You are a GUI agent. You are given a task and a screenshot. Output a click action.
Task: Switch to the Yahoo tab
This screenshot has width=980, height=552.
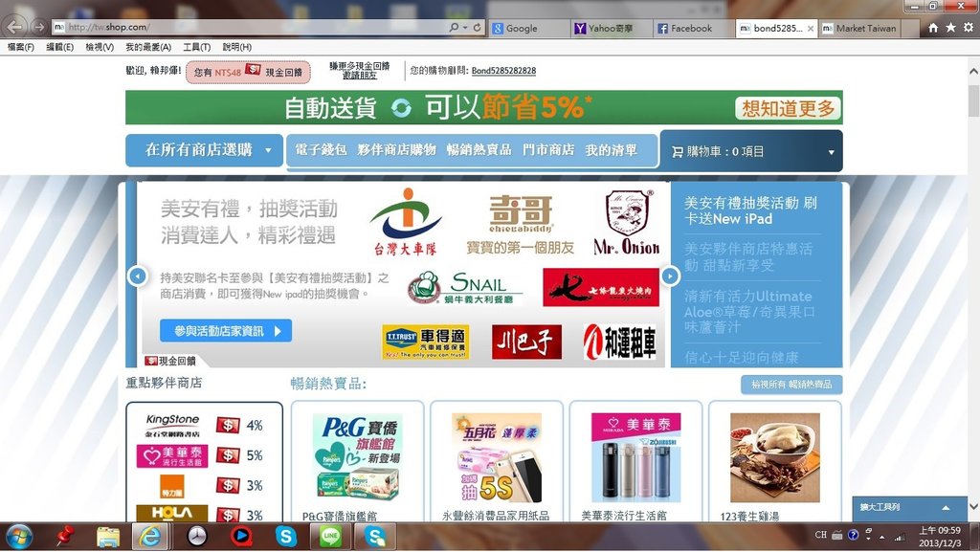(x=612, y=28)
